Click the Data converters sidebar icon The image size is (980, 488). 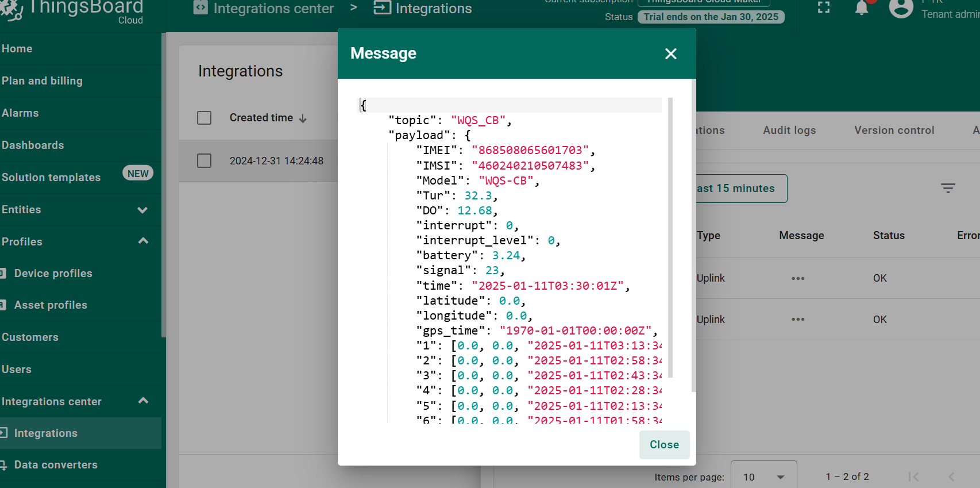3,465
